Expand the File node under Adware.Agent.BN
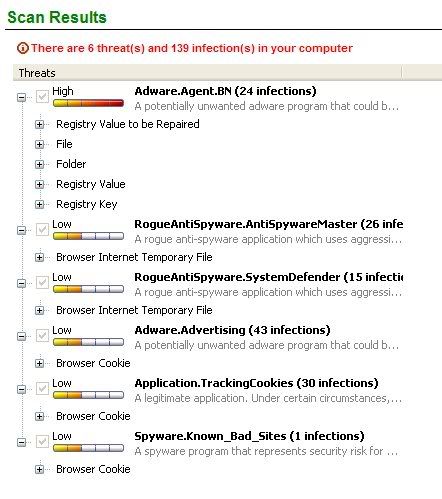 [x=40, y=144]
